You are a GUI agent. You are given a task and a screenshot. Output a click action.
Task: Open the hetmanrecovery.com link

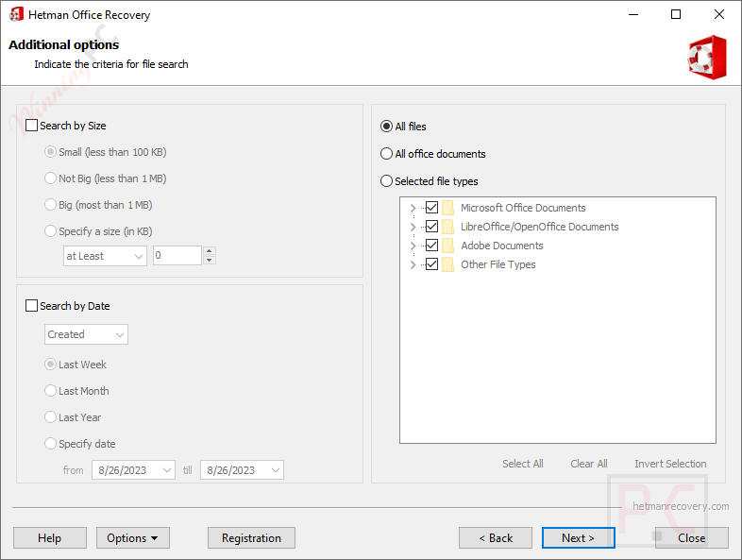tap(681, 506)
